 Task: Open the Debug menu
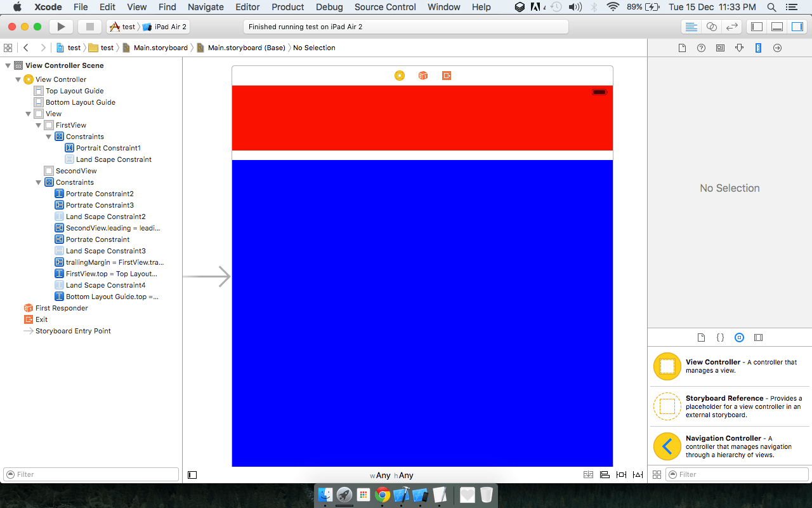click(x=329, y=7)
